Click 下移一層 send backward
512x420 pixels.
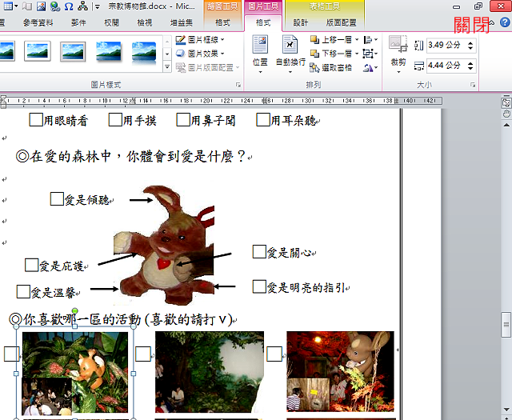(x=331, y=54)
